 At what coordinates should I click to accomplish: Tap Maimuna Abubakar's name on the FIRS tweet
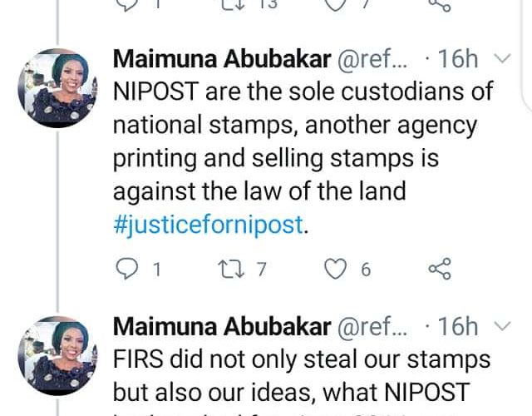tap(221, 326)
